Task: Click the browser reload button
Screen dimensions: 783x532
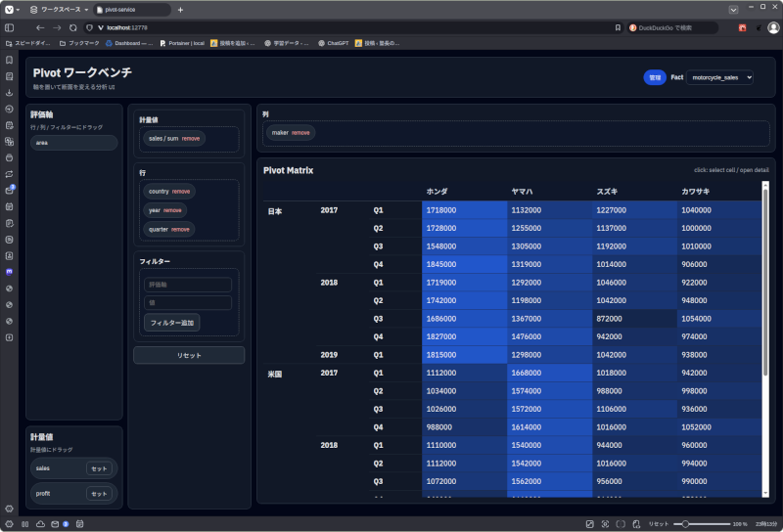Action: (x=72, y=27)
